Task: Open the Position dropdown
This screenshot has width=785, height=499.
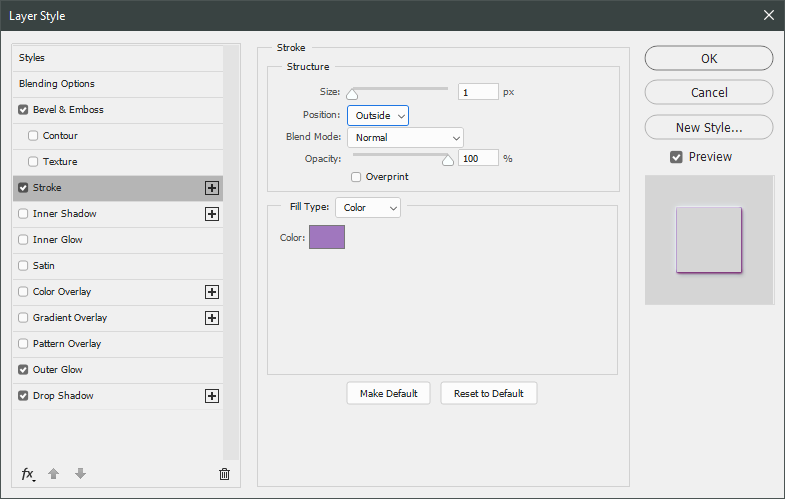Action: coord(377,116)
